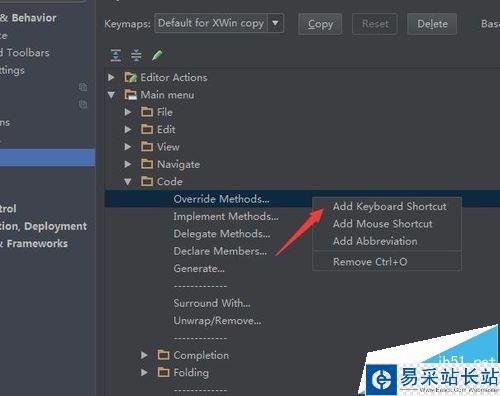Click the Delete keymap button
Viewport: 500px width, 396px height.
(432, 24)
